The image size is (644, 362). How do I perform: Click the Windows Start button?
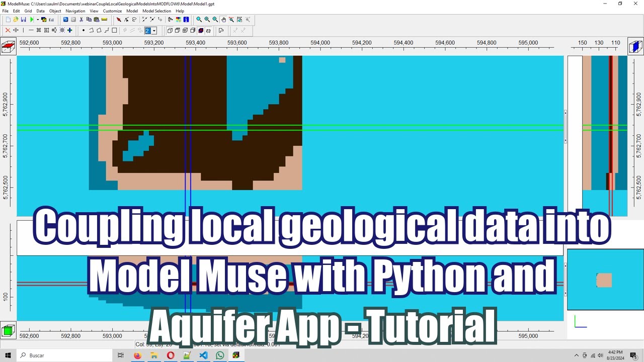(x=8, y=355)
